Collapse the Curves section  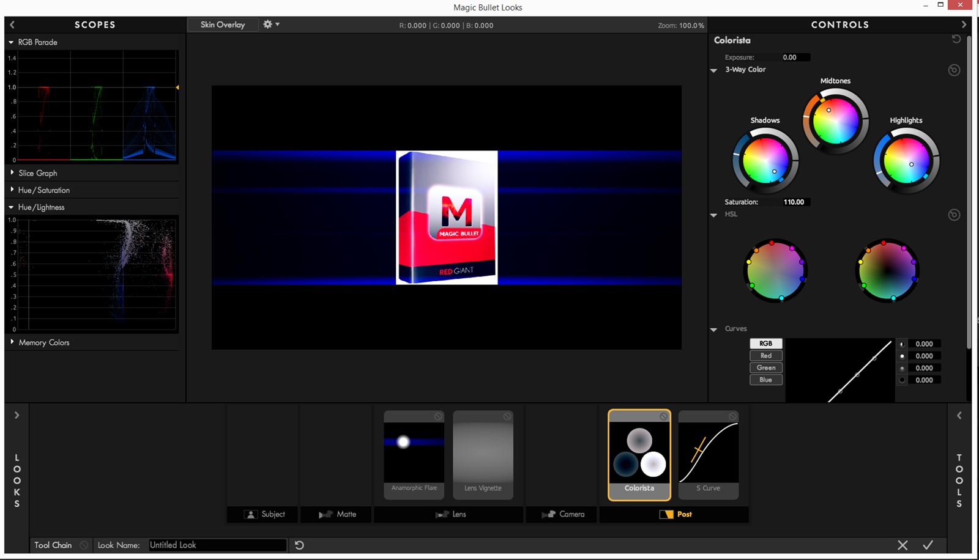(x=713, y=330)
